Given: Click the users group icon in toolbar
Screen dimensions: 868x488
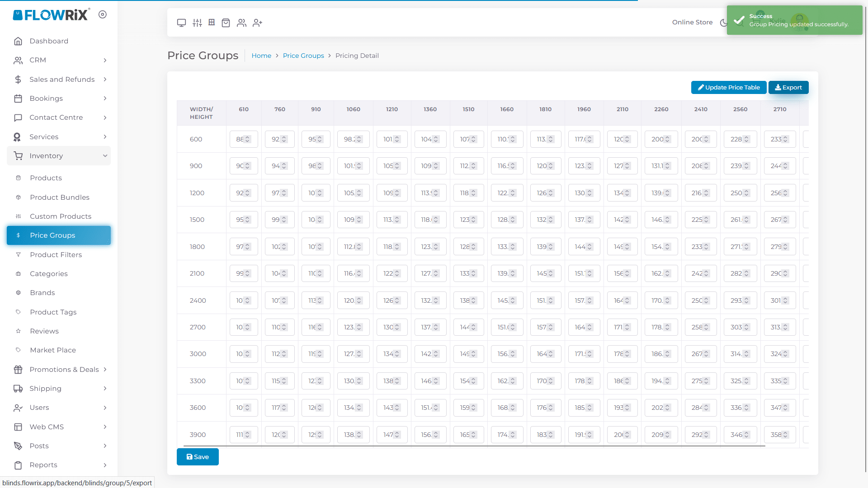Looking at the screenshot, I should click(x=242, y=23).
